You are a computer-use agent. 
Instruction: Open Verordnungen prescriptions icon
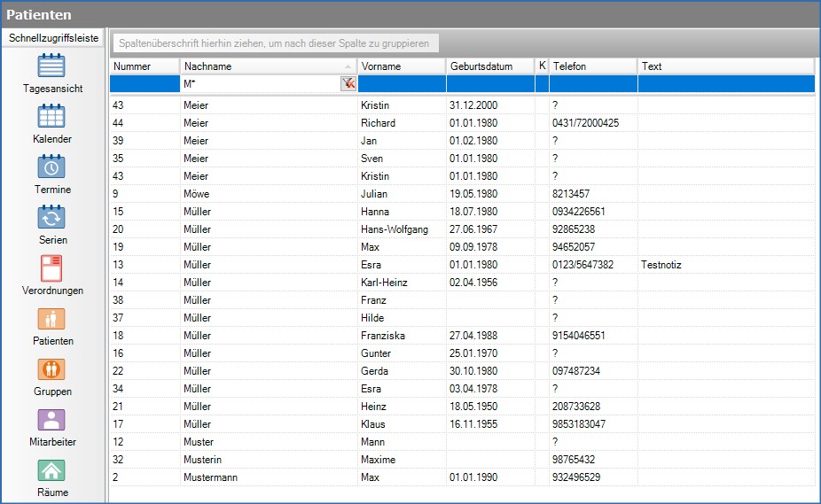pos(52,268)
